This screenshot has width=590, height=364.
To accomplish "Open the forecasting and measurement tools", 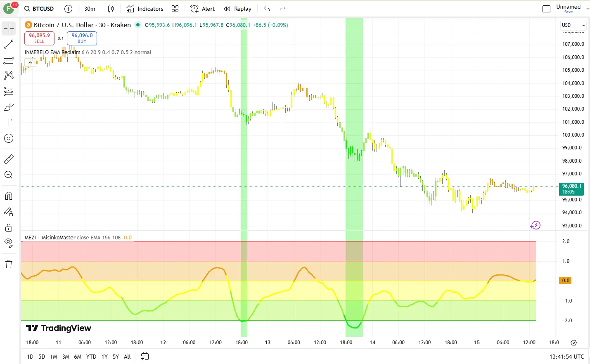I will [9, 91].
